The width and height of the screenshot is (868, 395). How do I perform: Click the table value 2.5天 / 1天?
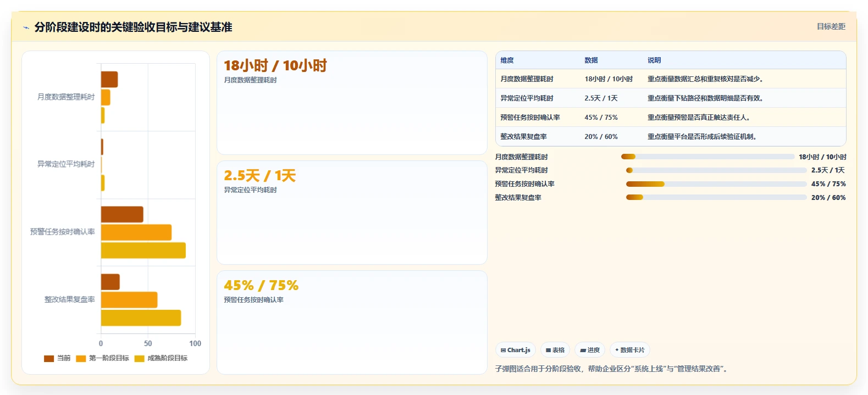pos(601,98)
